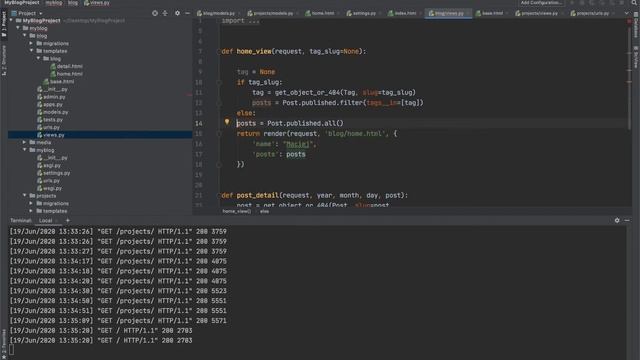This screenshot has width=640, height=360.
Task: Place cursor on 'Maciej' string in code
Action: 297,144
